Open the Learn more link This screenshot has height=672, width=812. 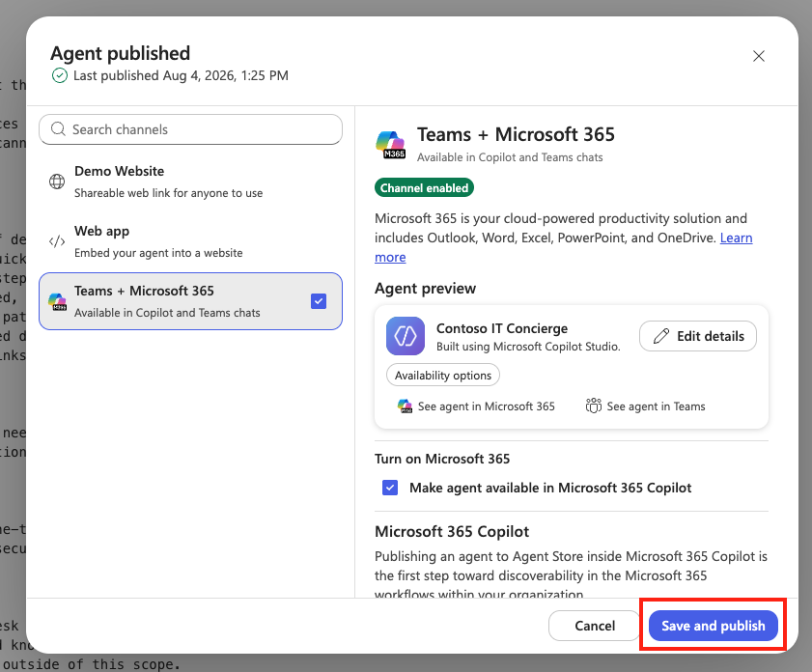tap(736, 238)
